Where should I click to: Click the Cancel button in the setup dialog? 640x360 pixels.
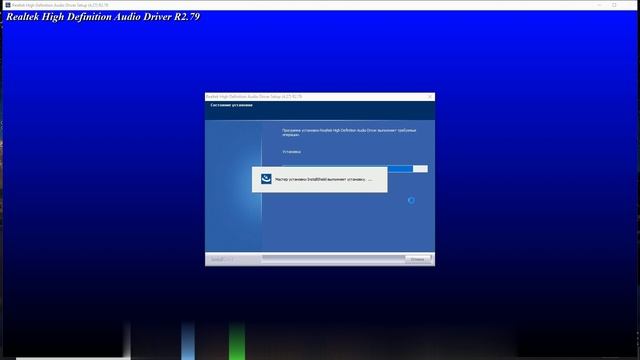pyautogui.click(x=418, y=259)
